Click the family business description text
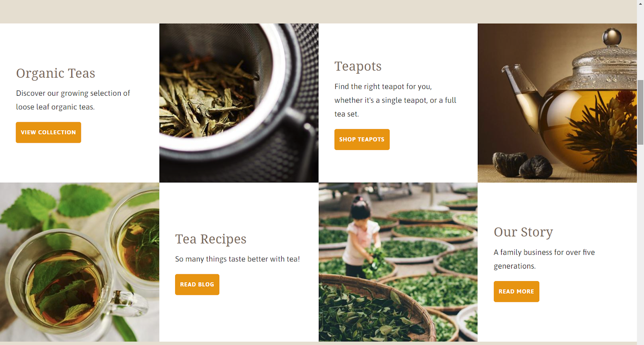The height and width of the screenshot is (345, 644). point(544,259)
